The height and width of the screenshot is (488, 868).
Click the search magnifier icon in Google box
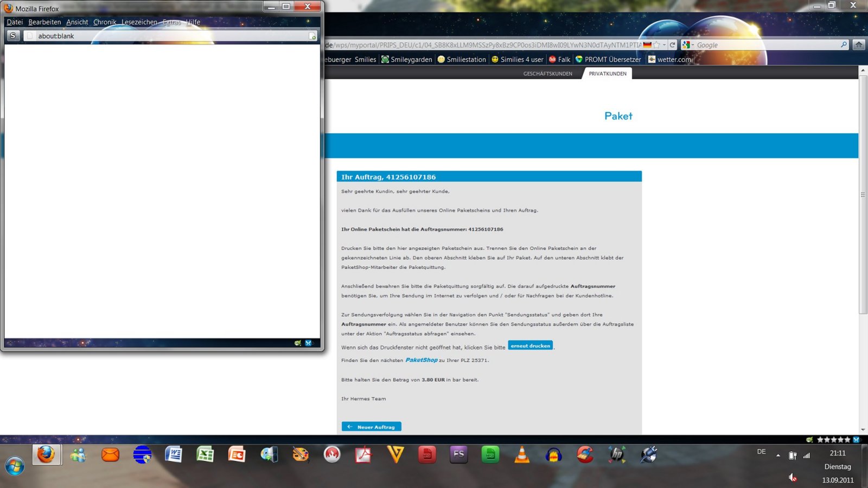pos(844,45)
